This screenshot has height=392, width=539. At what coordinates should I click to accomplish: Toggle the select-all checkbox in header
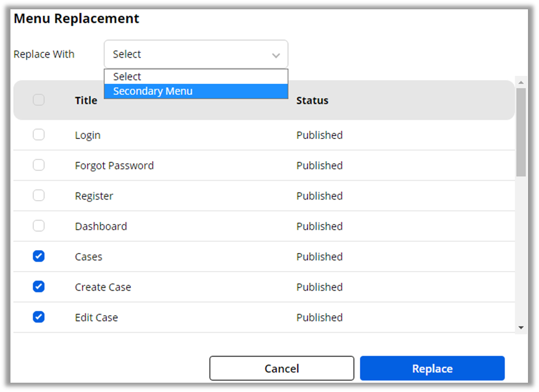pyautogui.click(x=38, y=100)
